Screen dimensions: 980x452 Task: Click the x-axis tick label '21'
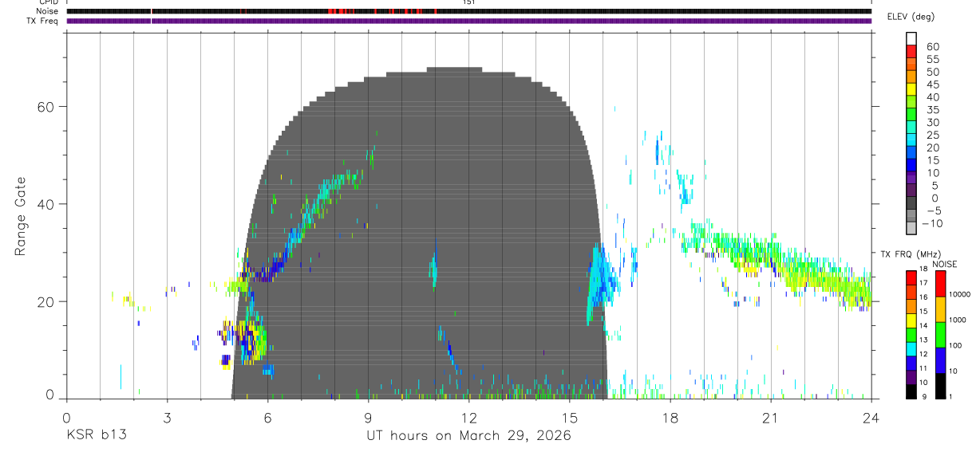(x=770, y=417)
